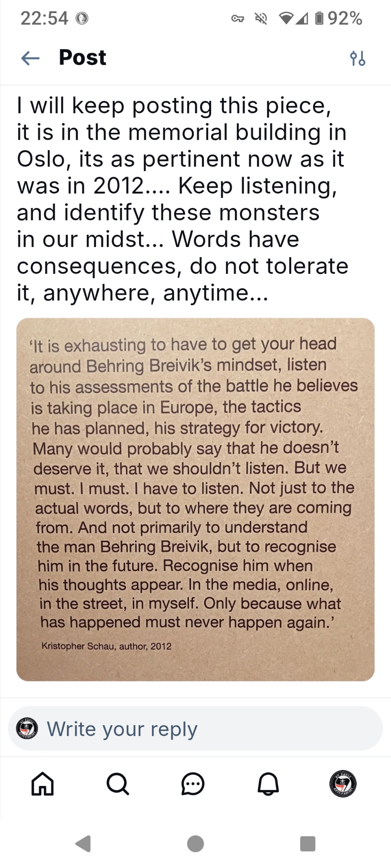This screenshot has width=391, height=868.
Task: Go to the Home feed tab
Action: 43,784
